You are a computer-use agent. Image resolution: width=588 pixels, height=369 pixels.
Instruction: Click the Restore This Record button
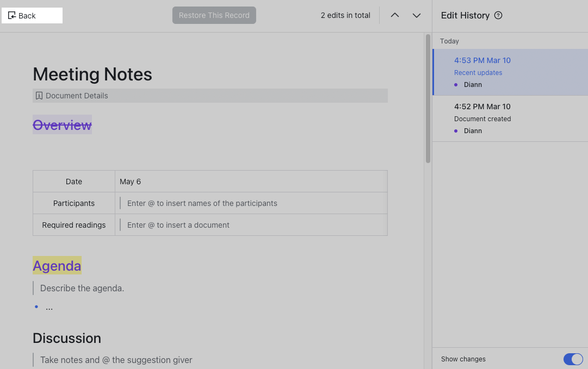pyautogui.click(x=214, y=15)
